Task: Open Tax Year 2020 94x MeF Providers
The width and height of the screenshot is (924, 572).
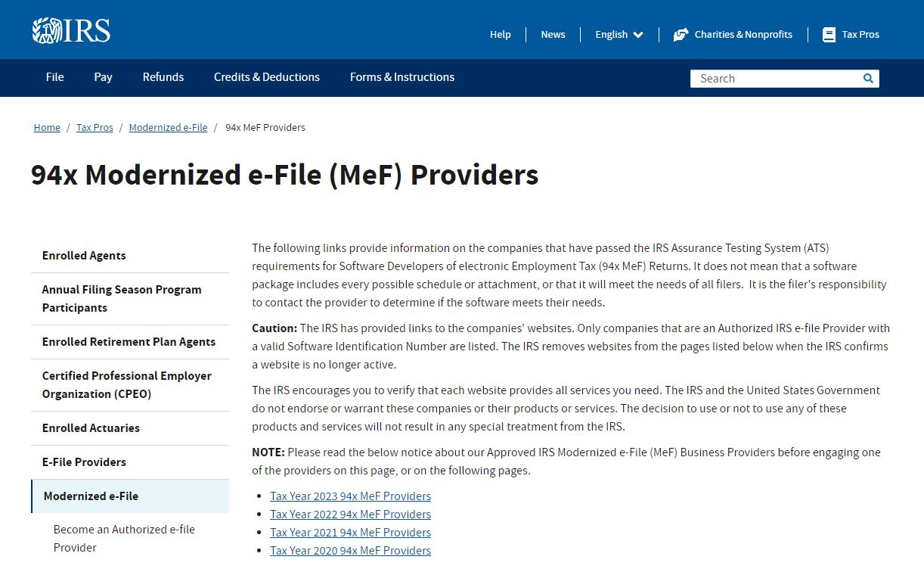Action: click(x=350, y=551)
